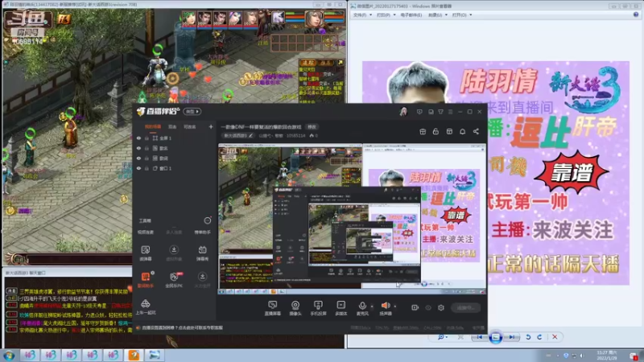The width and height of the screenshot is (644, 362).
Task: Toggle visibility of the third source row
Action: [x=138, y=158]
